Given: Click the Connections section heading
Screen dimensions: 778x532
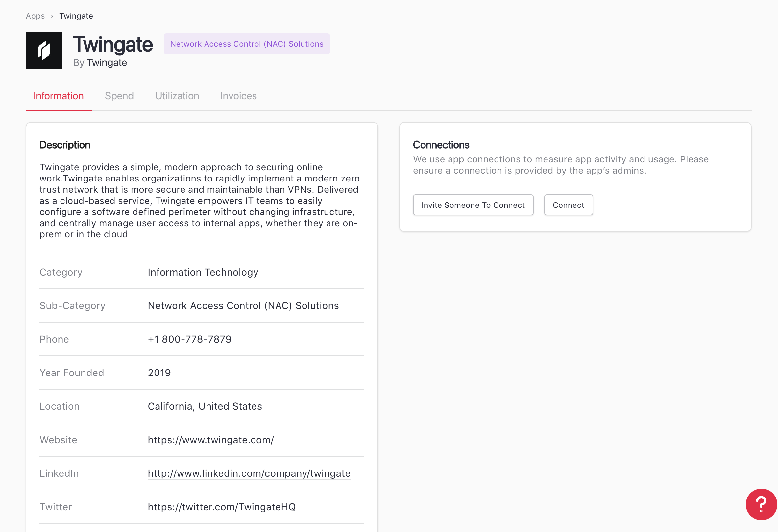Looking at the screenshot, I should (441, 145).
